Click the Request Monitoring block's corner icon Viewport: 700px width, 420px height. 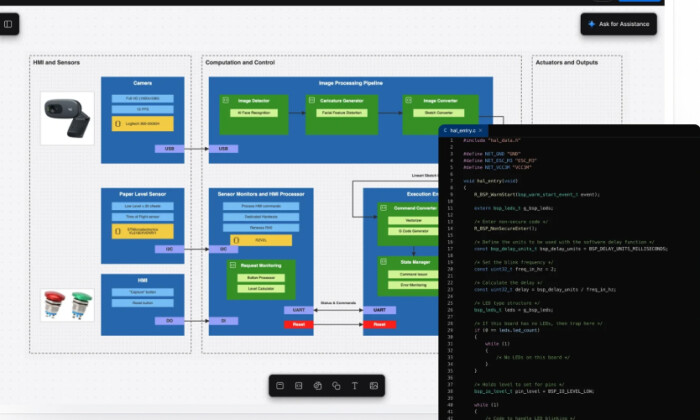tap(233, 265)
